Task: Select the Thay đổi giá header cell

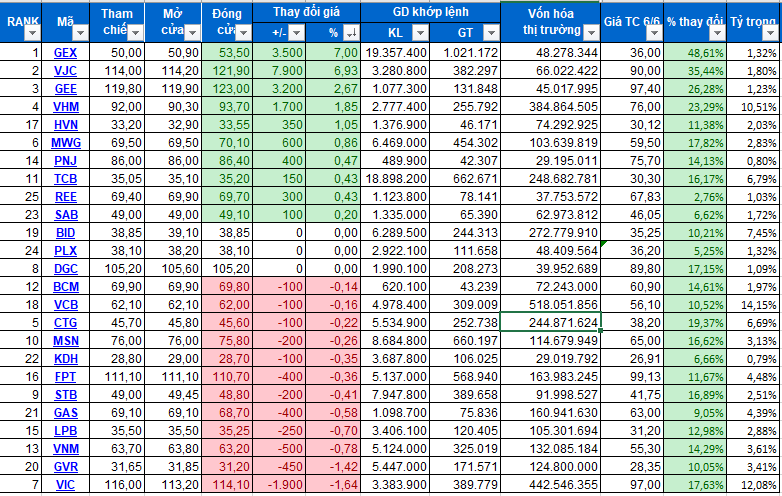Action: [306, 12]
